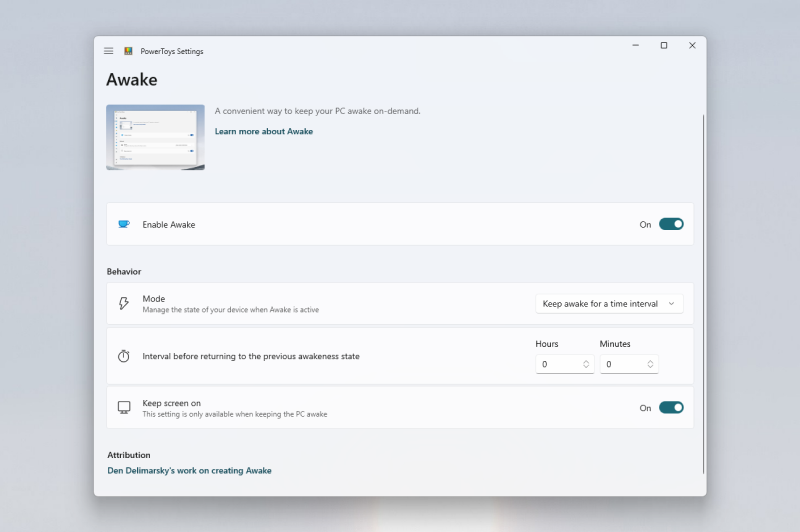Toggle the Enable Awake switch

[x=671, y=224]
